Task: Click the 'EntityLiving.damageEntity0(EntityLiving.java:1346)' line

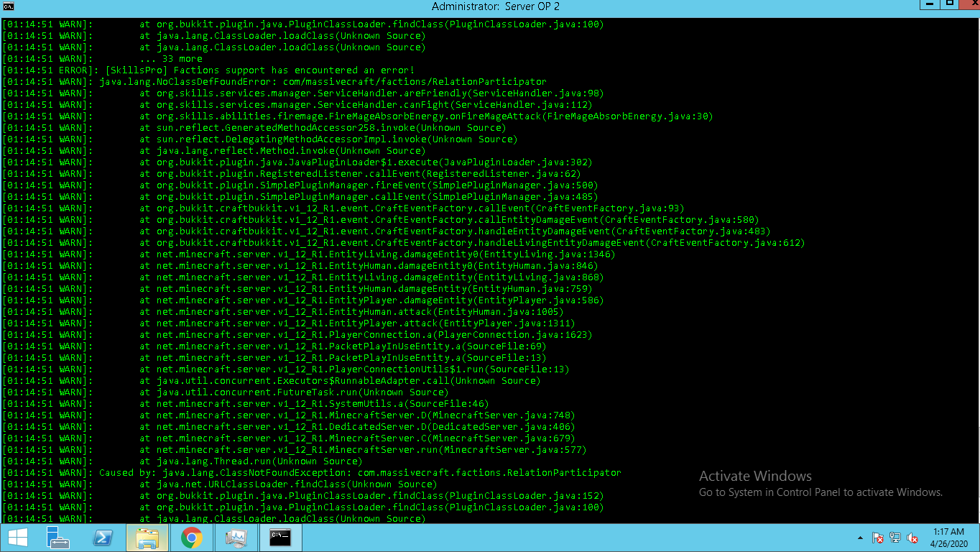Action: tap(308, 254)
